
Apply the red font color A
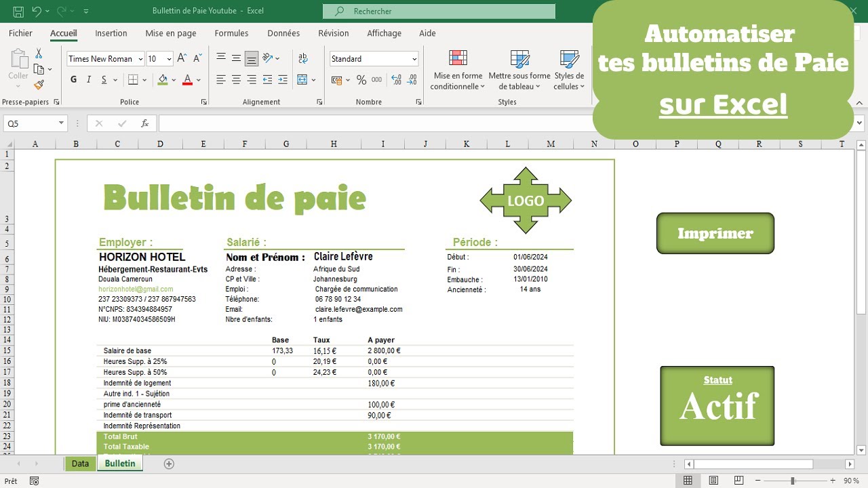(188, 80)
